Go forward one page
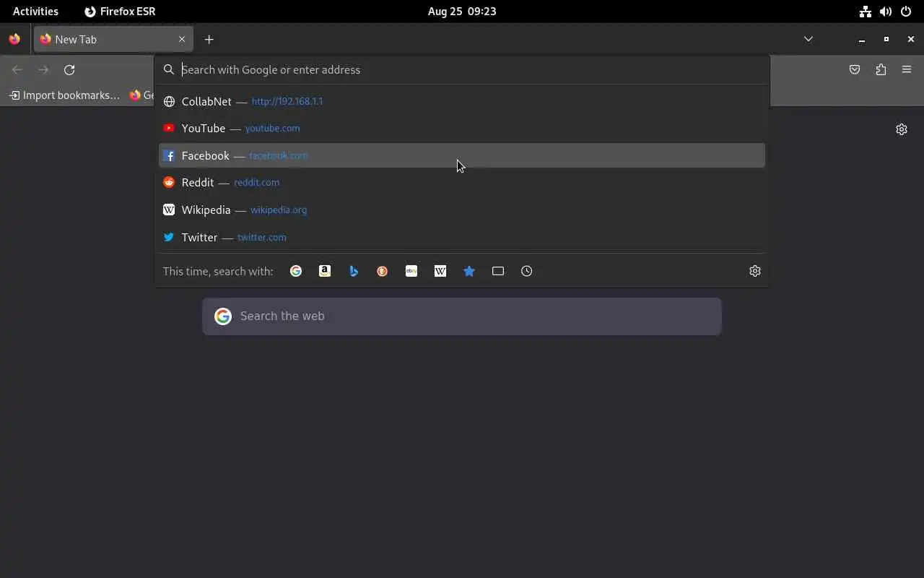The image size is (924, 578). click(x=43, y=69)
